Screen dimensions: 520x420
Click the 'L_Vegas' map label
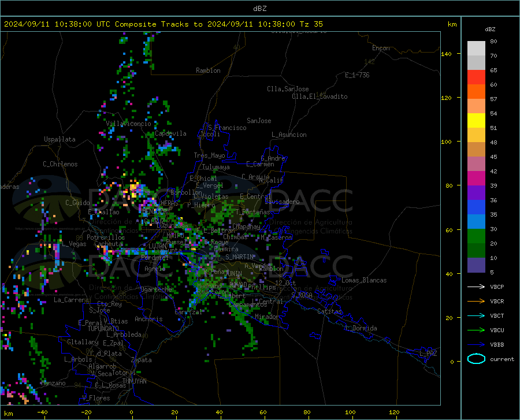tap(74, 244)
